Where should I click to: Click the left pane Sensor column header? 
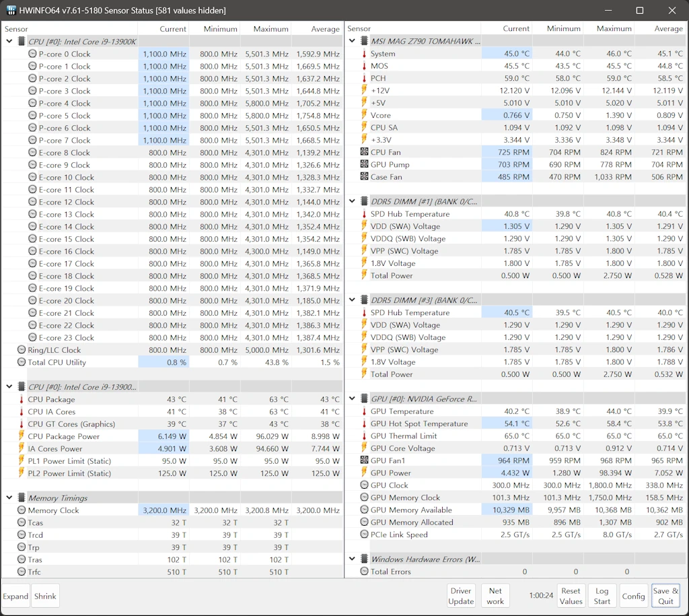click(x=69, y=29)
